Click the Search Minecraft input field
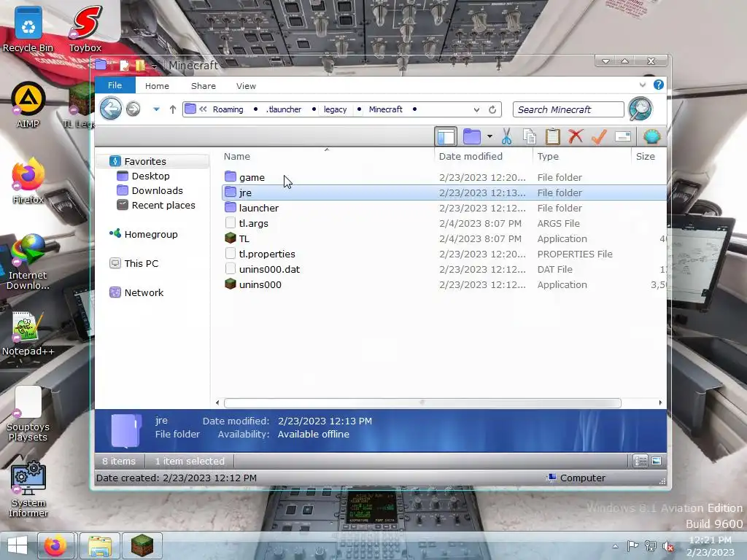 (x=568, y=109)
